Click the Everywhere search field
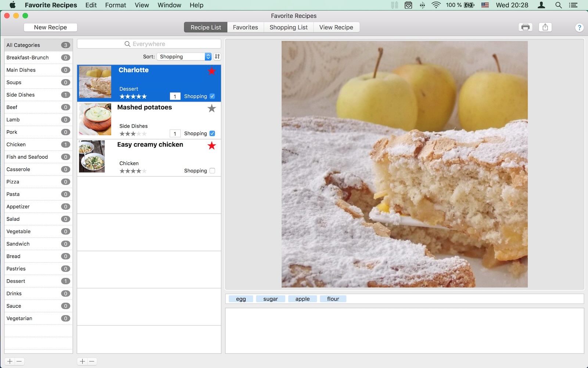The height and width of the screenshot is (368, 588). pos(149,44)
